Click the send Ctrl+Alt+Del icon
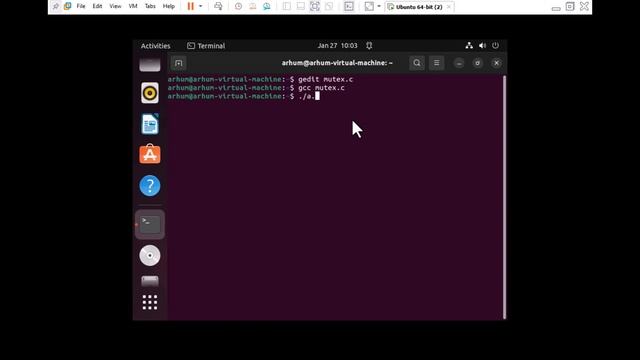 [218, 6]
